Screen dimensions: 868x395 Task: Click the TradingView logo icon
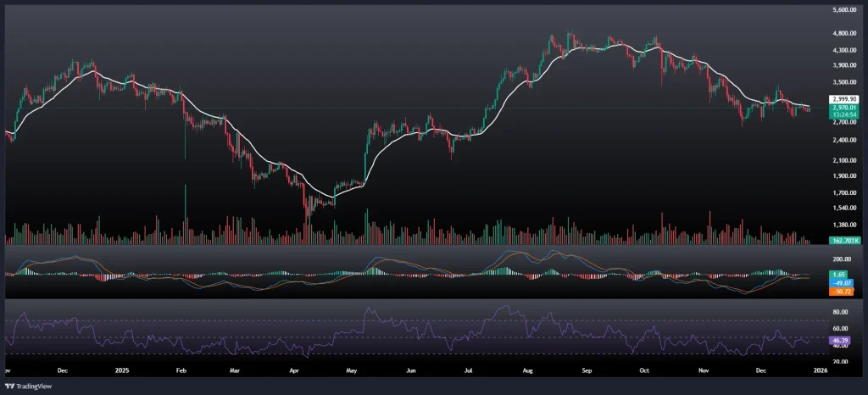click(x=9, y=385)
